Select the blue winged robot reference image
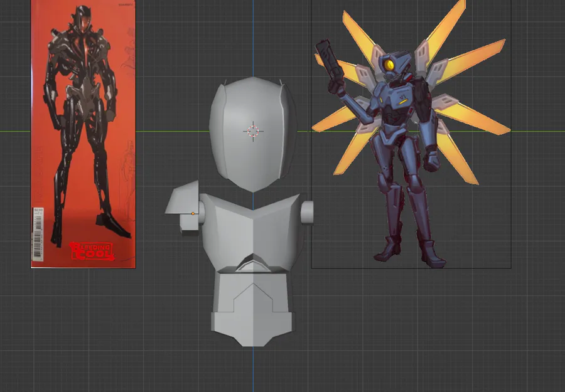Image resolution: width=565 pixels, height=392 pixels. 411,134
